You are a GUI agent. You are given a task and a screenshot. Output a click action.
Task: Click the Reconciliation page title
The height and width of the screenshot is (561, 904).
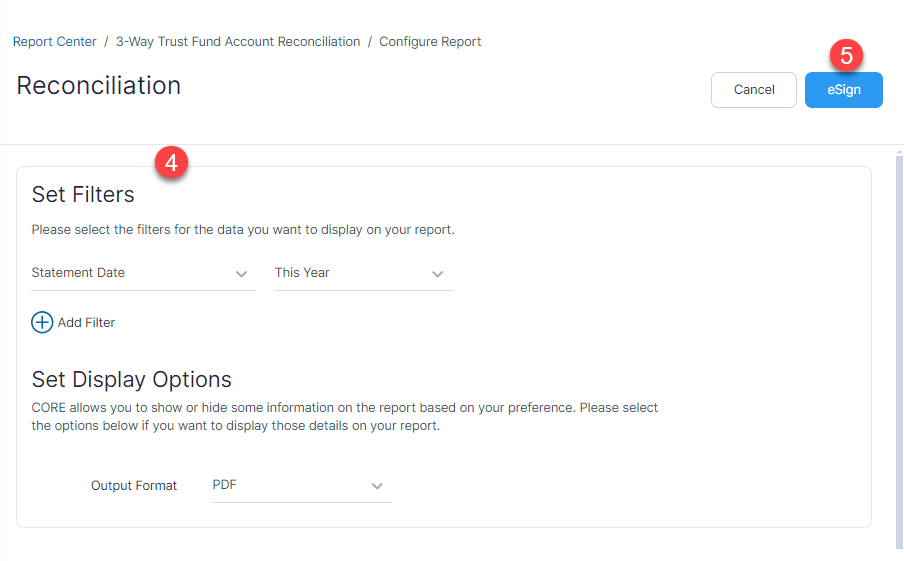(99, 85)
